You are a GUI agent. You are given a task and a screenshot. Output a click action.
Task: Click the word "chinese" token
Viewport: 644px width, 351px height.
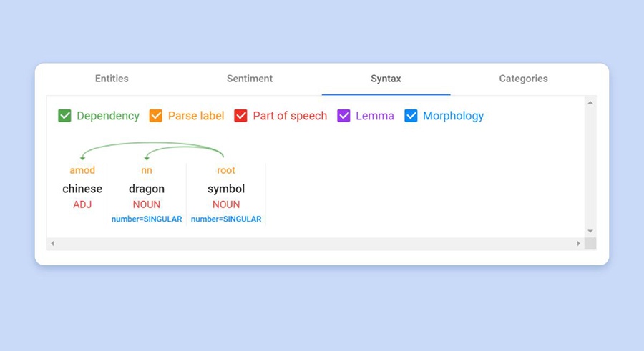(x=82, y=189)
